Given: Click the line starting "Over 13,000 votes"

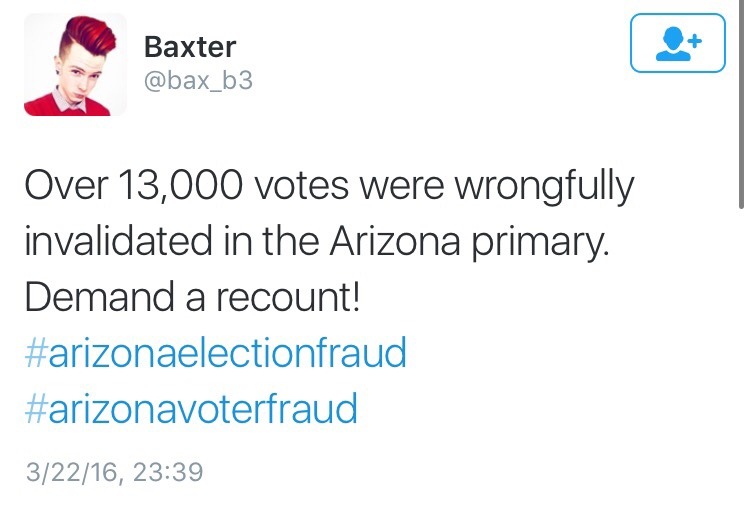Looking at the screenshot, I should [328, 186].
